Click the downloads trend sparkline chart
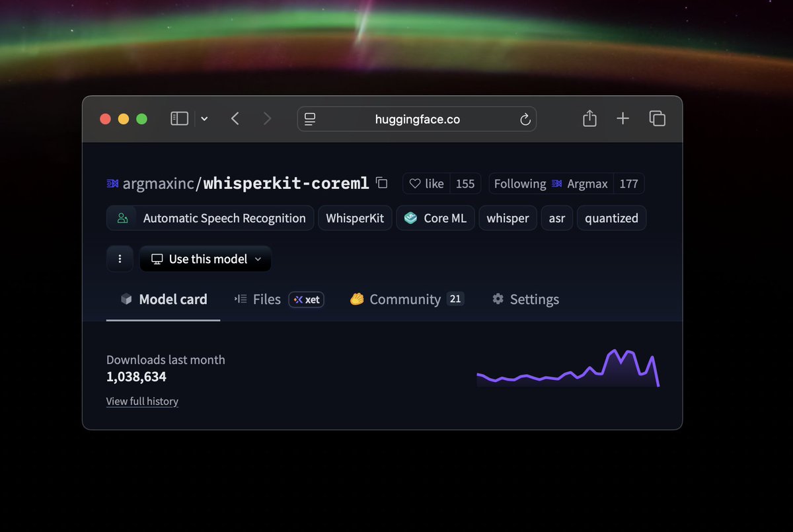This screenshot has height=532, width=793. (x=568, y=368)
